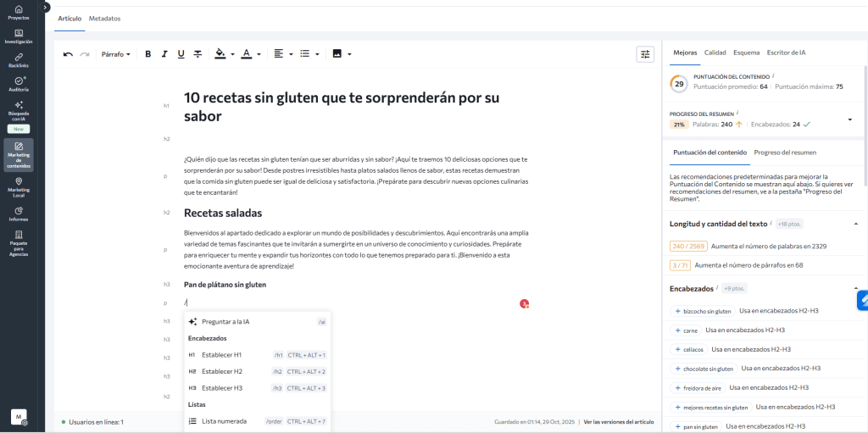Click the Pan de plátano sin gluten heading
Viewport: 868px width, 433px height.
(225, 285)
